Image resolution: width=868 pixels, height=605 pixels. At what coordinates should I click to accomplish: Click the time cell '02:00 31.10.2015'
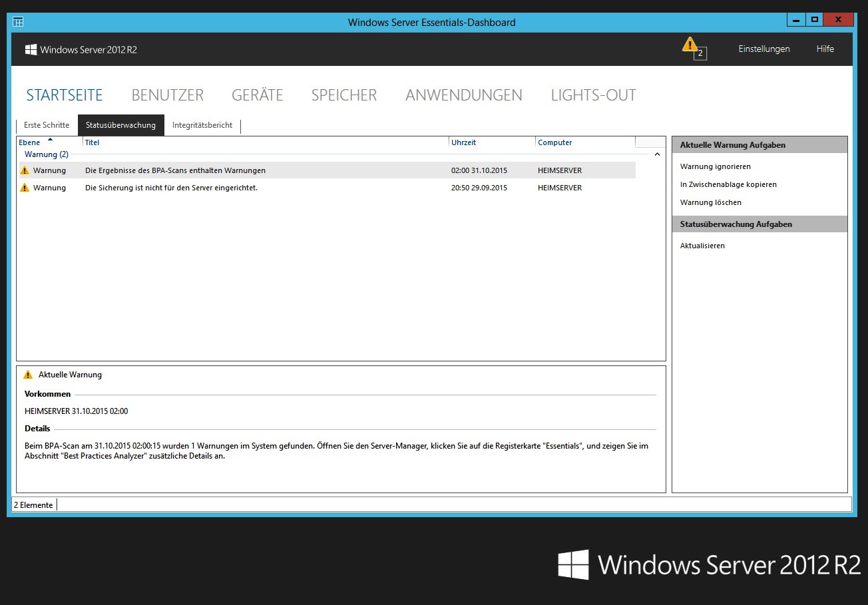point(479,170)
